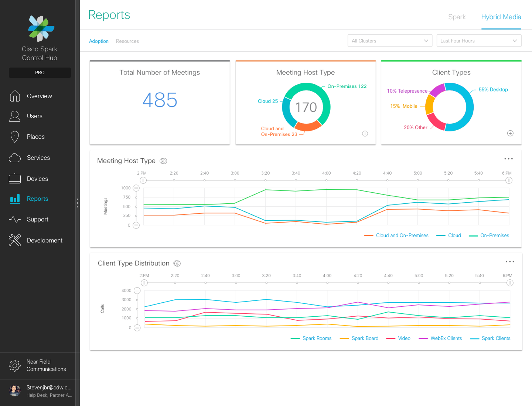Open the All Clusters dropdown
532x406 pixels.
390,41
